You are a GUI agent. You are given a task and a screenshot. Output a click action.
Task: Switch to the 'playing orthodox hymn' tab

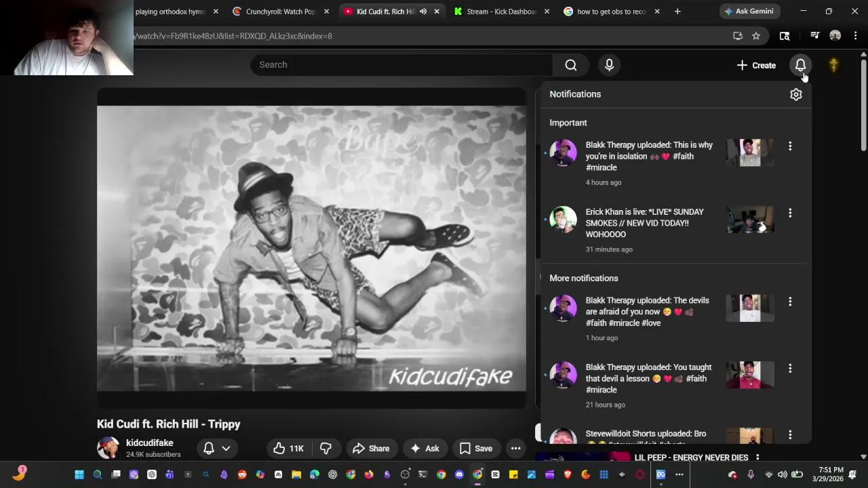point(170,12)
